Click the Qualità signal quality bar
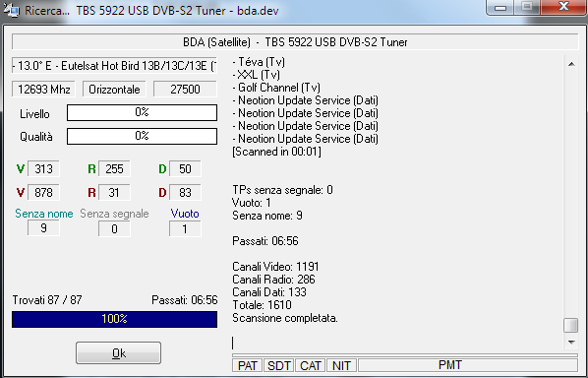This screenshot has width=588, height=378. [x=142, y=136]
